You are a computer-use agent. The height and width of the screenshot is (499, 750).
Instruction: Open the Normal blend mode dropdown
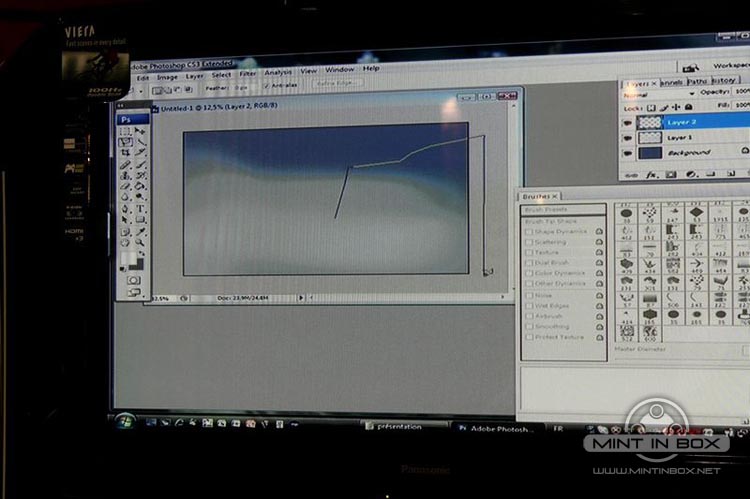[659, 94]
